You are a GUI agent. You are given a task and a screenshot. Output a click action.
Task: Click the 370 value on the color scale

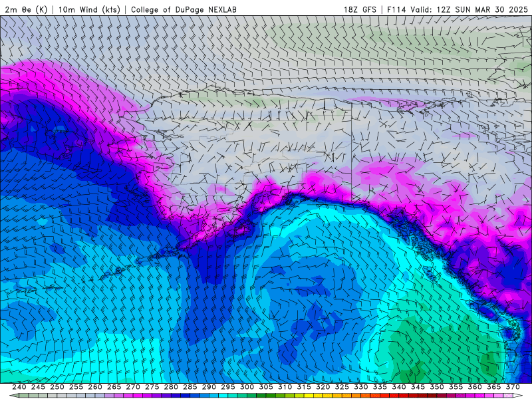coord(513,387)
